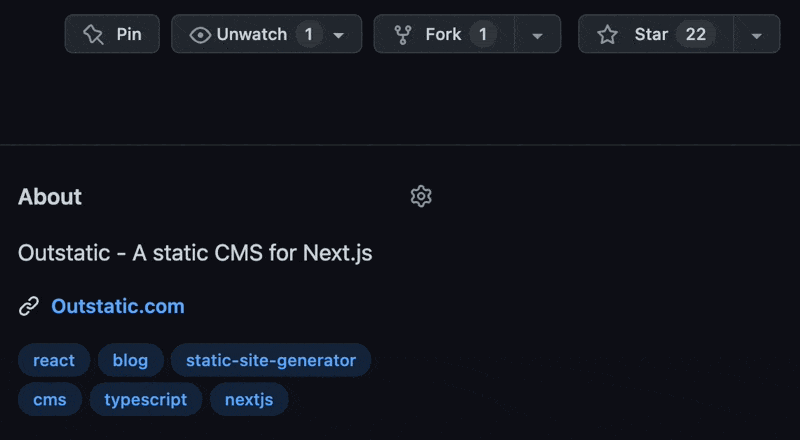Expand the Unwatch notifications dropdown arrow
Viewport: 800px width, 440px height.
(x=339, y=35)
